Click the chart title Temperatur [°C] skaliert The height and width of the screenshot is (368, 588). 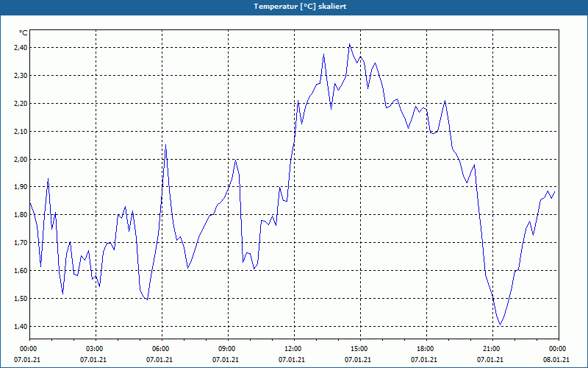(x=300, y=7)
